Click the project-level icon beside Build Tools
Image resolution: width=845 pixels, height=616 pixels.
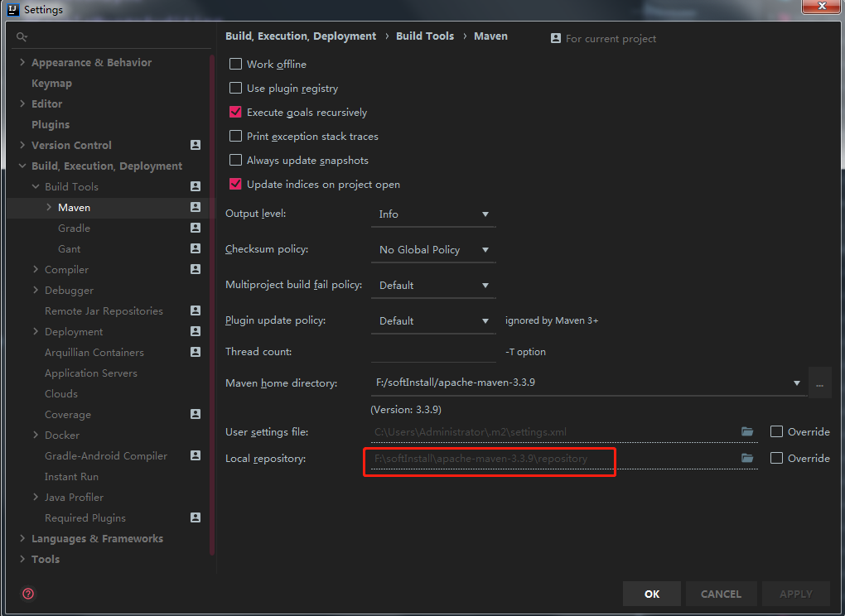click(196, 186)
